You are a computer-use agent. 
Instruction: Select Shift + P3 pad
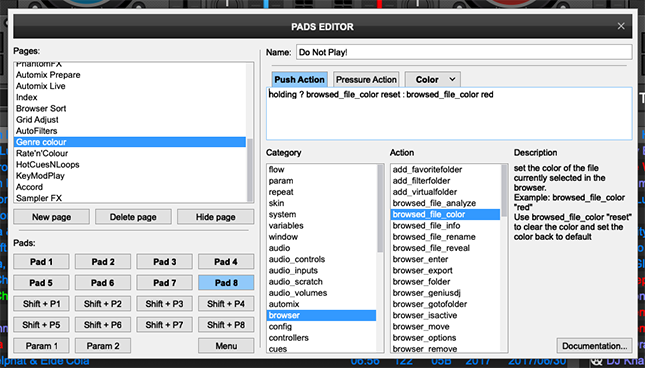tap(165, 304)
